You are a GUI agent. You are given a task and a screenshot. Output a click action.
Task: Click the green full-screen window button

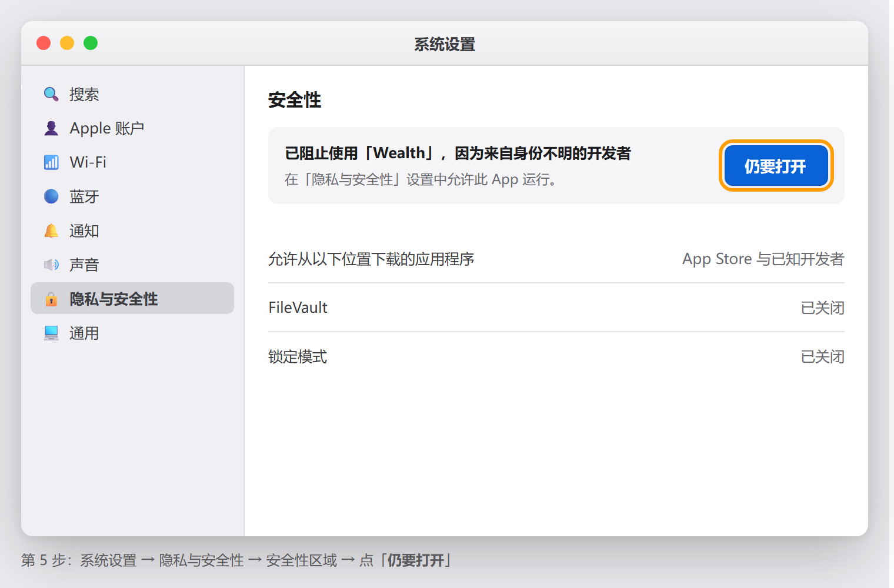(91, 43)
